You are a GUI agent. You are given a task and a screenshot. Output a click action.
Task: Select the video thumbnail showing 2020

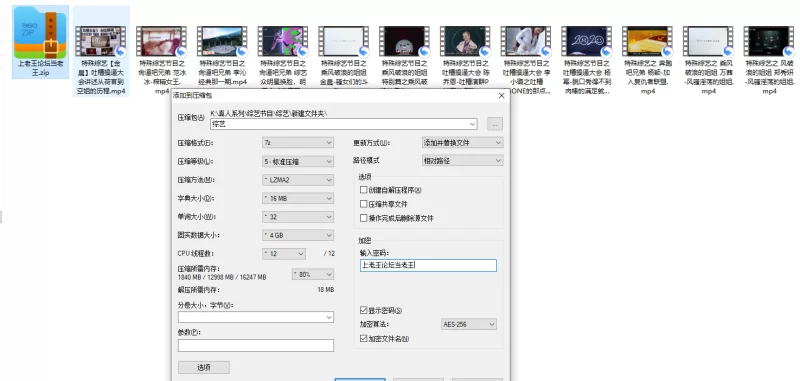pyautogui.click(x=586, y=41)
